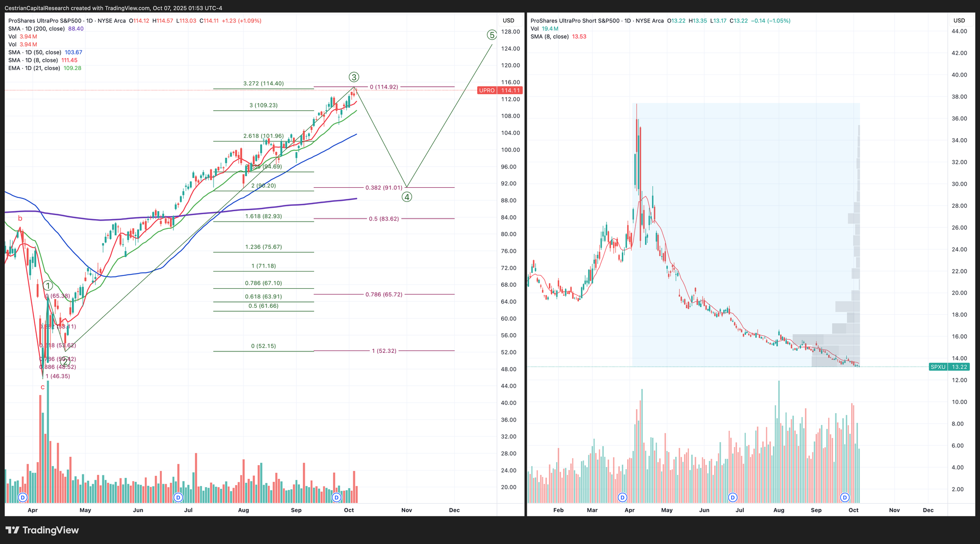
Task: Click the 0.382 (91.01) Fibonacci retracement label
Action: click(384, 188)
